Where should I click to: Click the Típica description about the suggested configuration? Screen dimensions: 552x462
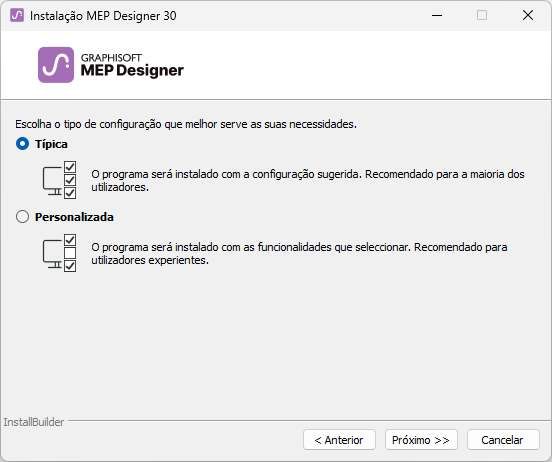tap(308, 180)
